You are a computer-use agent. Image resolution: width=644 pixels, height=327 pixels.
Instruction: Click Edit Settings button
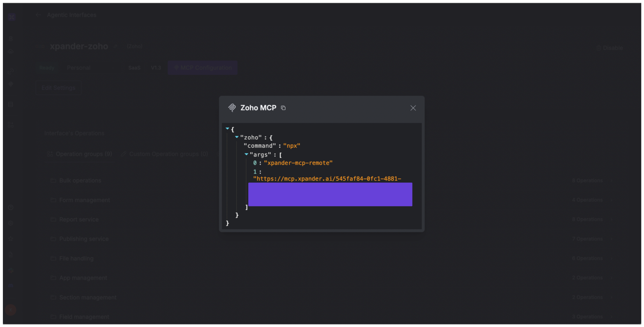(x=58, y=88)
